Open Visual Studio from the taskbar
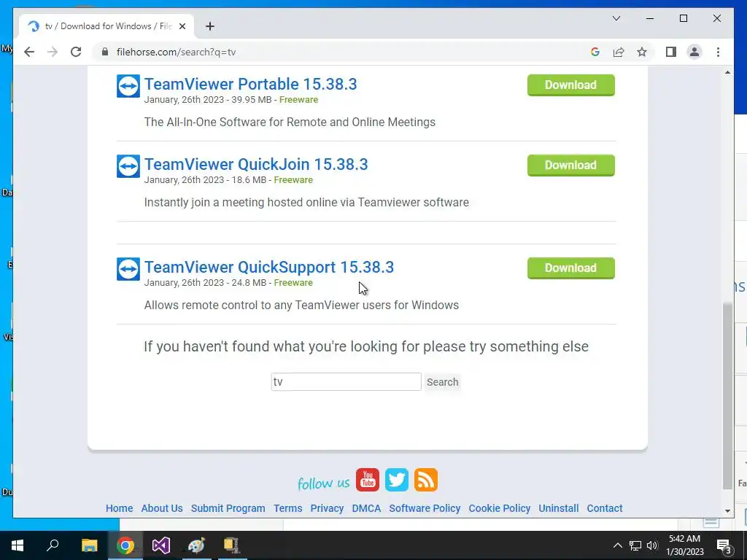 (x=161, y=545)
